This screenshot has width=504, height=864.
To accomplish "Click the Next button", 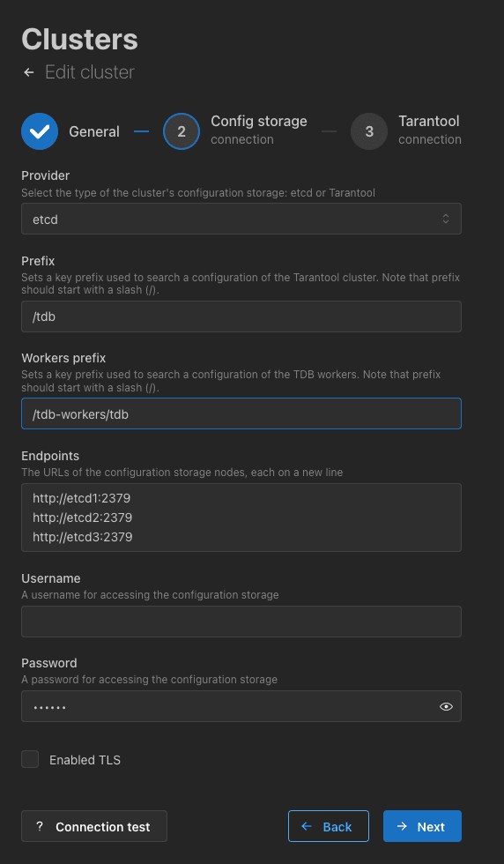I will (x=422, y=826).
